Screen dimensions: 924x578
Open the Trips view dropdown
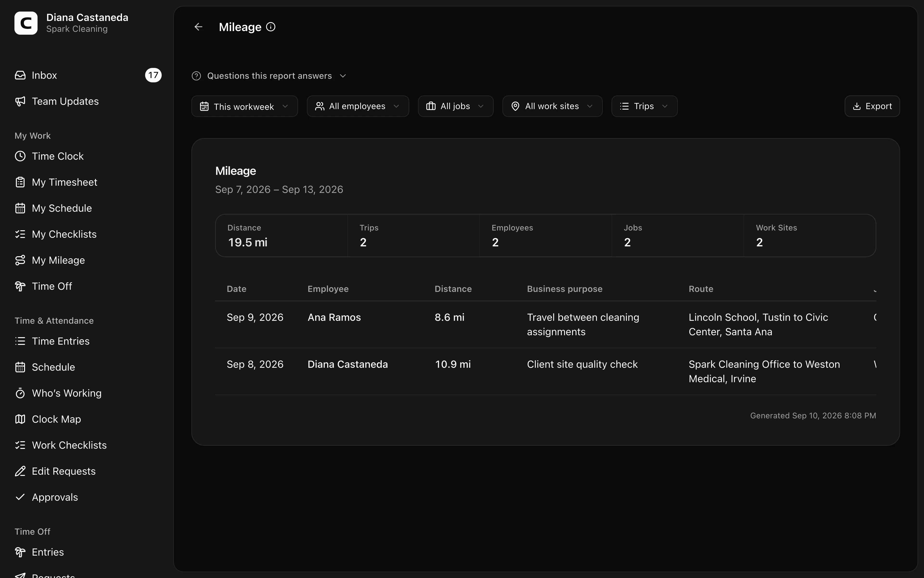click(x=644, y=106)
